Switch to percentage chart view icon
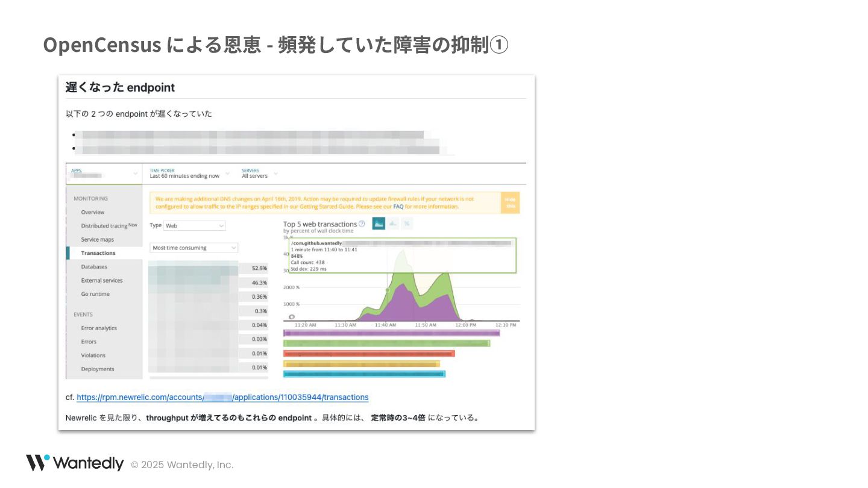Viewport: 868px width, 488px height. [x=407, y=223]
